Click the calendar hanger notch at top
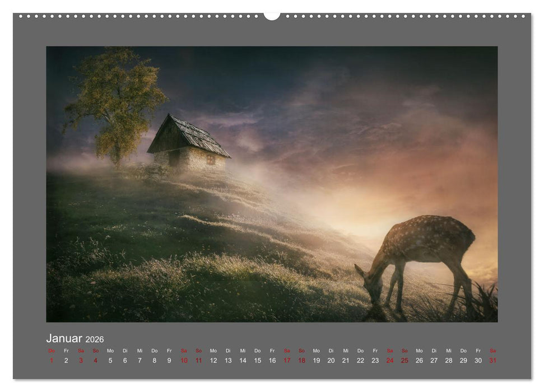Image resolution: width=544 pixels, height=392 pixels. point(272,16)
